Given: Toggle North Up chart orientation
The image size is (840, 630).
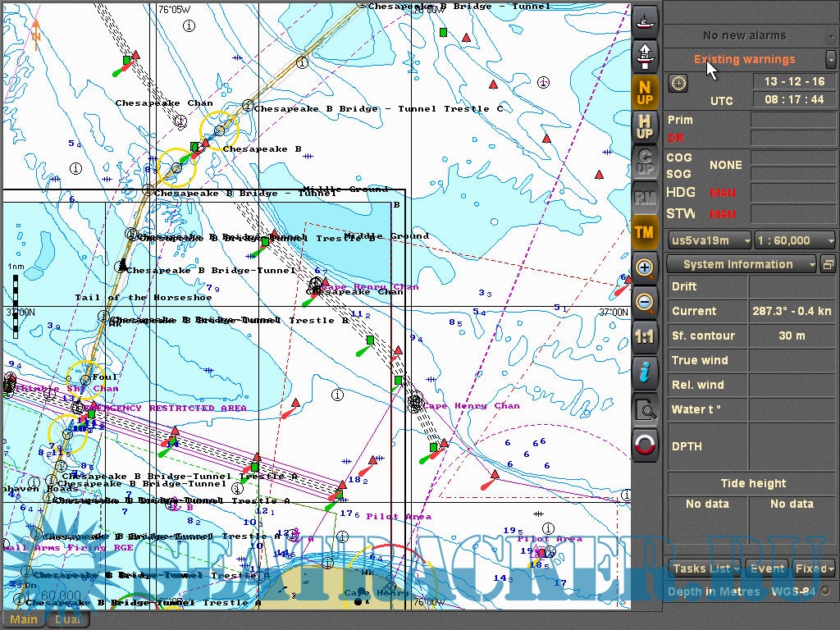Looking at the screenshot, I should point(646,93).
